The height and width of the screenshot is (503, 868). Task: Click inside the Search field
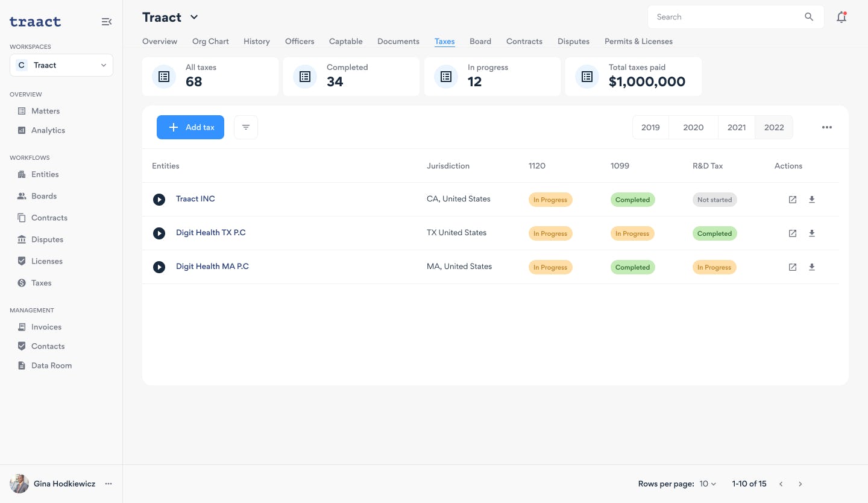[723, 17]
